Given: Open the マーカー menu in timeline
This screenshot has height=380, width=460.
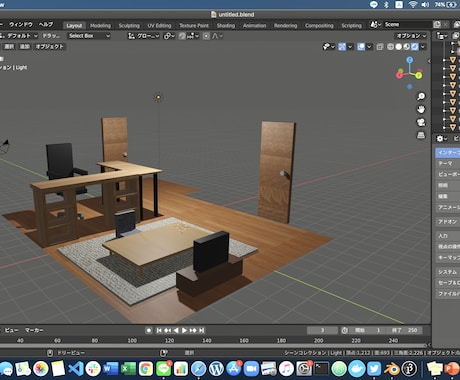Looking at the screenshot, I should 34,330.
